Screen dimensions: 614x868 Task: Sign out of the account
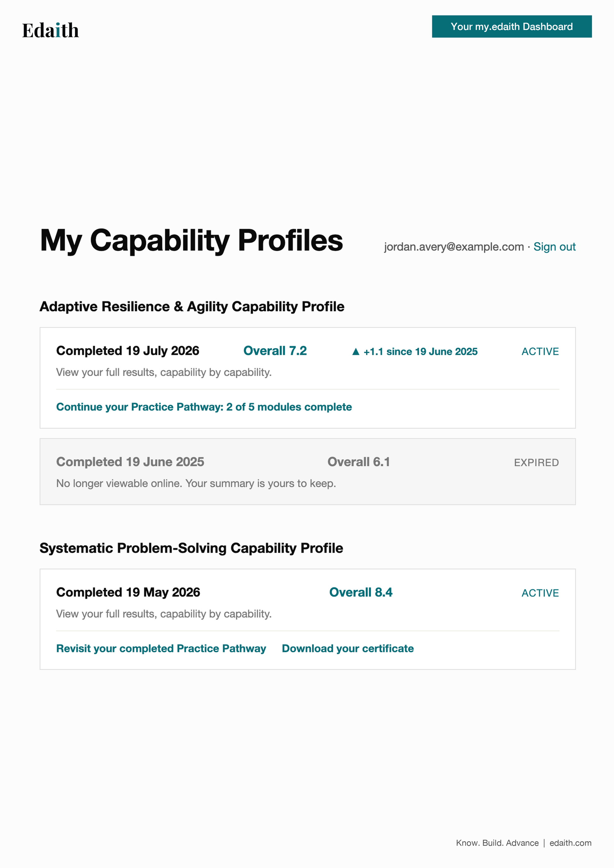click(x=554, y=247)
